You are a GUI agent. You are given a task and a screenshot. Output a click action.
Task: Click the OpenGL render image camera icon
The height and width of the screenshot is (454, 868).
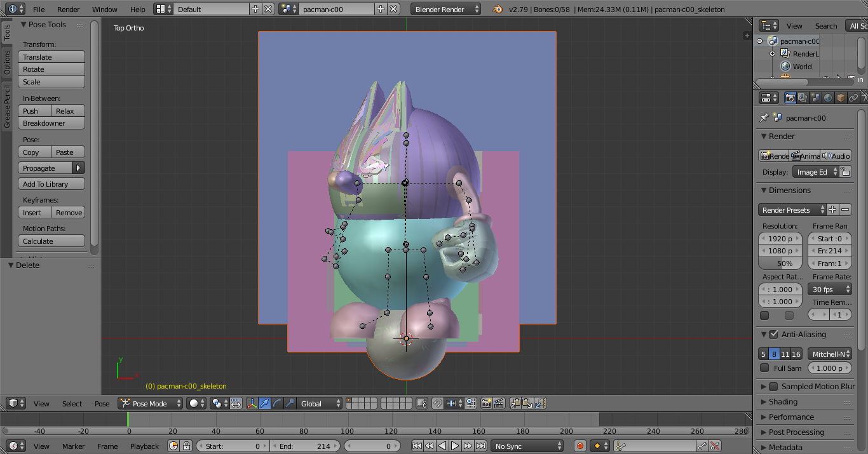[486, 403]
